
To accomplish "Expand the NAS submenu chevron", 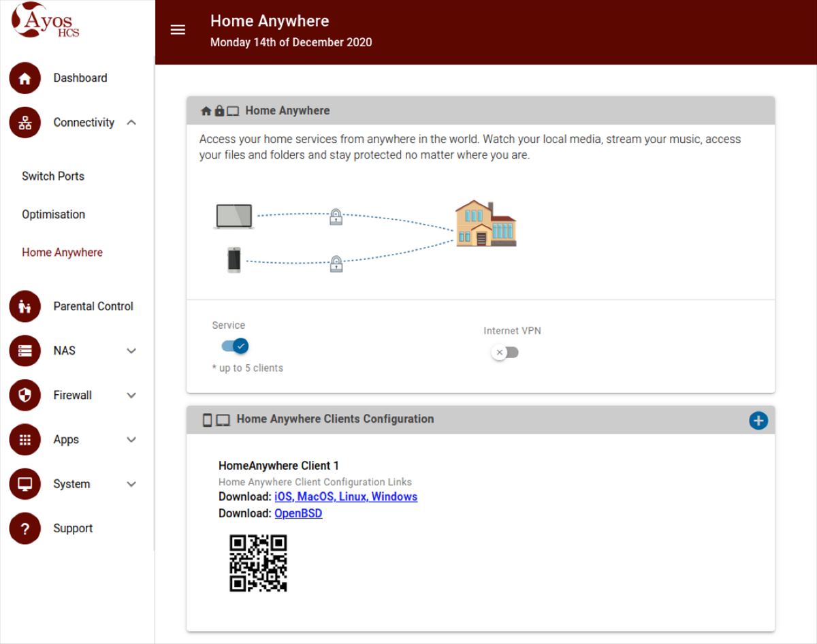I will click(131, 351).
